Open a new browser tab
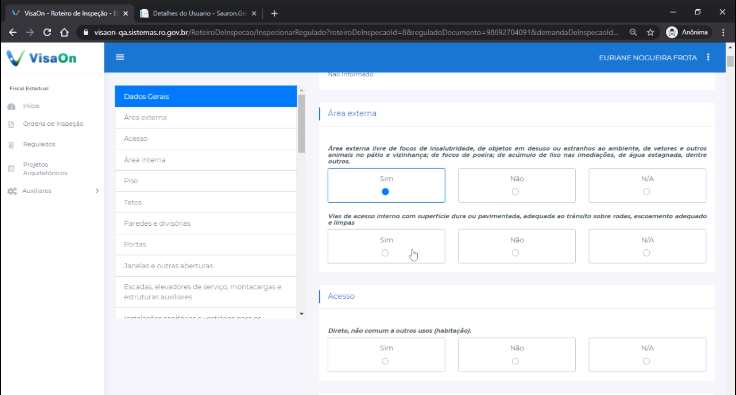 click(275, 14)
